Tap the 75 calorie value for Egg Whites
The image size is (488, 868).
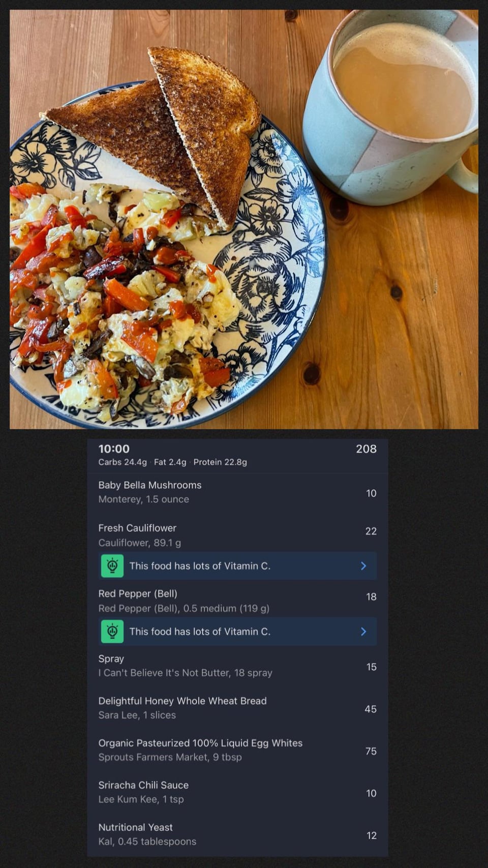coord(371,751)
